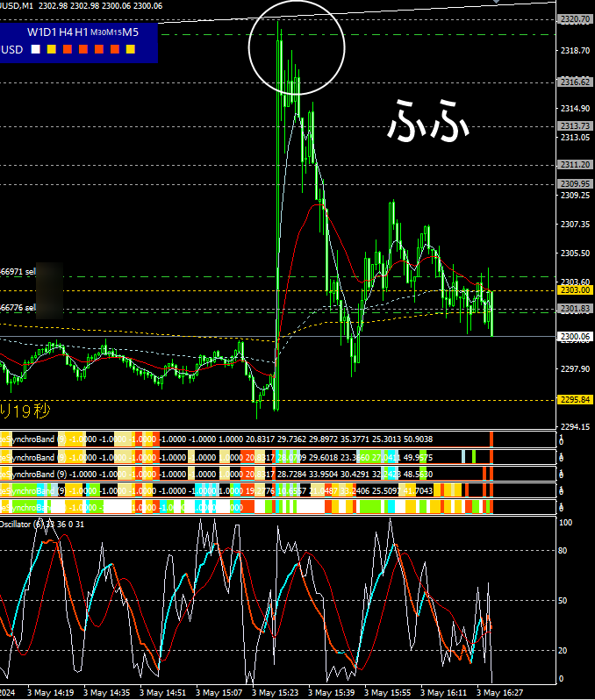Image resolution: width=595 pixels, height=700 pixels.
Task: Click the 2301.83 price level label
Action: coord(575,309)
